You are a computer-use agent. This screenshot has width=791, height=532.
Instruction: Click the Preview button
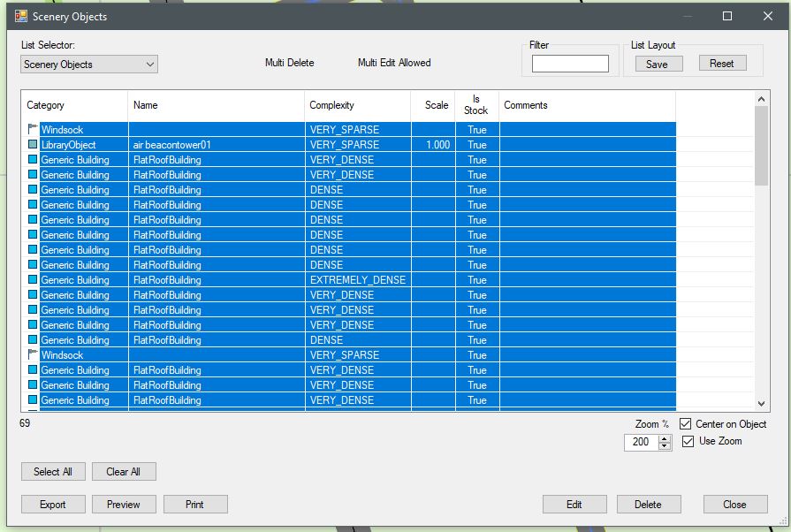click(124, 505)
